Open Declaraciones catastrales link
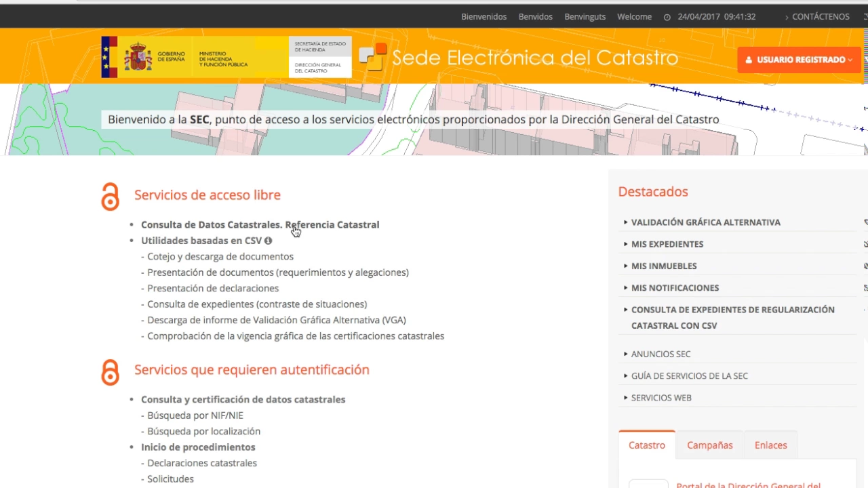This screenshot has height=488, width=868. [202, 463]
